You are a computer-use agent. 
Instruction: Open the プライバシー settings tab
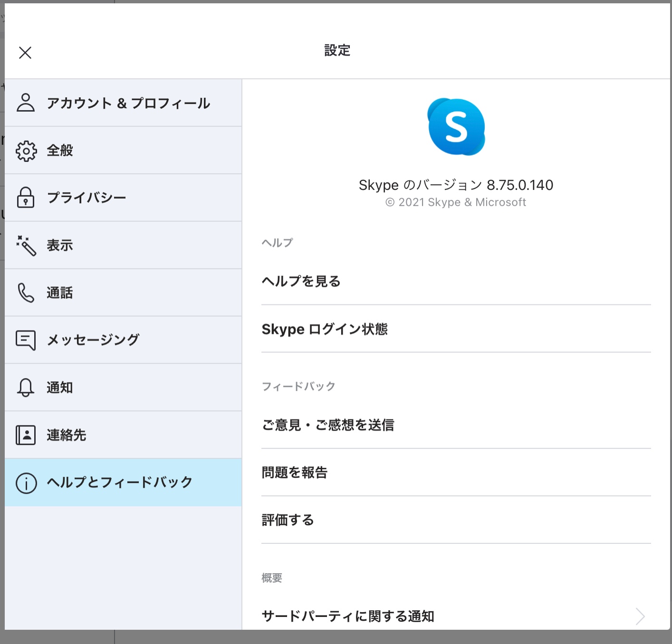pyautogui.click(x=123, y=198)
